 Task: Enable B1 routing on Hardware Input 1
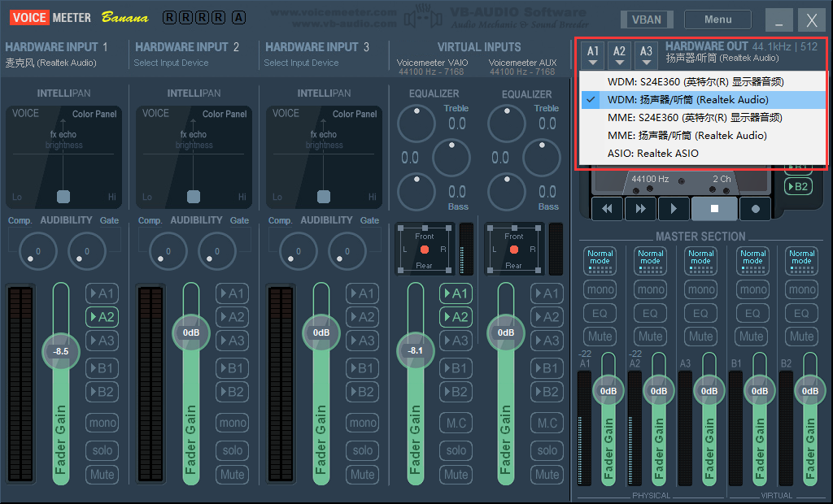point(102,368)
